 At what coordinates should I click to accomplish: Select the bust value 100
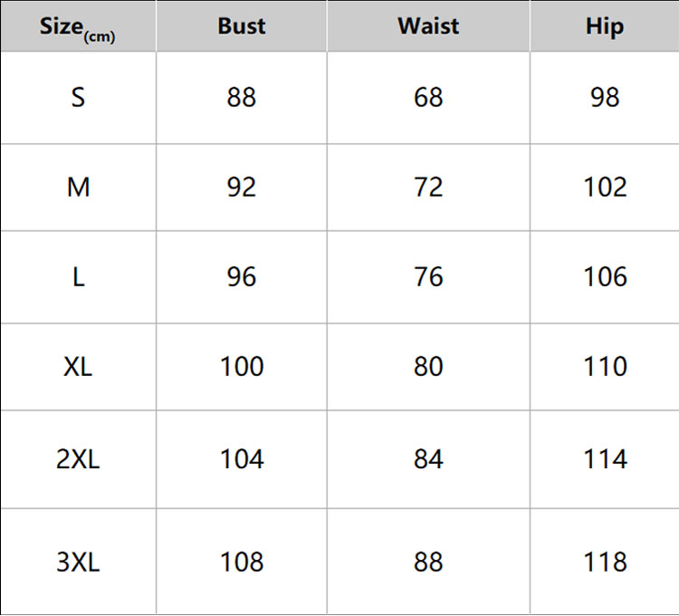242,366
